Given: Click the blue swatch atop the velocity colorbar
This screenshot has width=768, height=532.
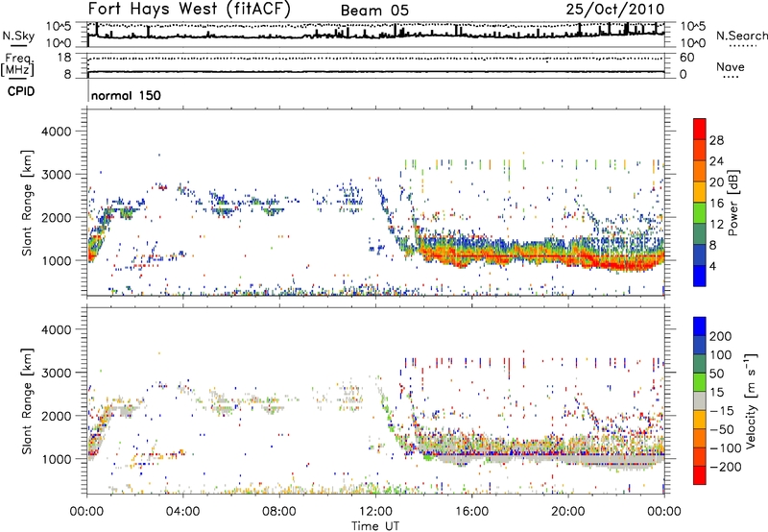Looking at the screenshot, I should 700,326.
